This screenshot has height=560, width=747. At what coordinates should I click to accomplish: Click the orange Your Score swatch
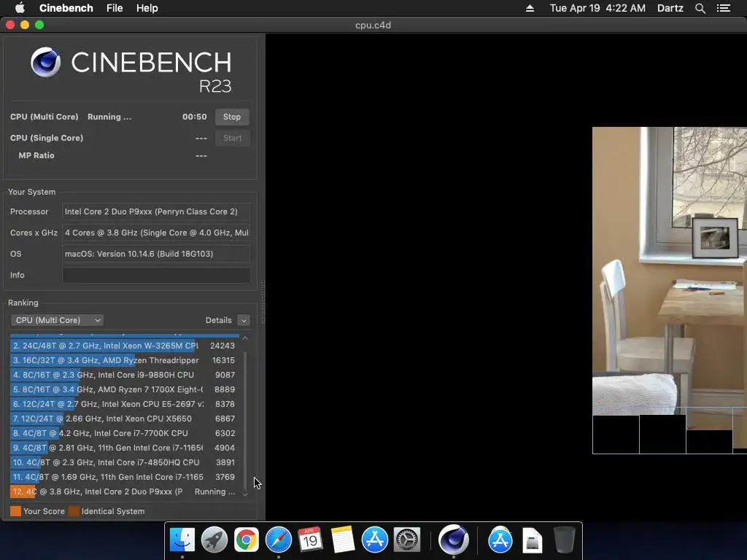click(16, 511)
